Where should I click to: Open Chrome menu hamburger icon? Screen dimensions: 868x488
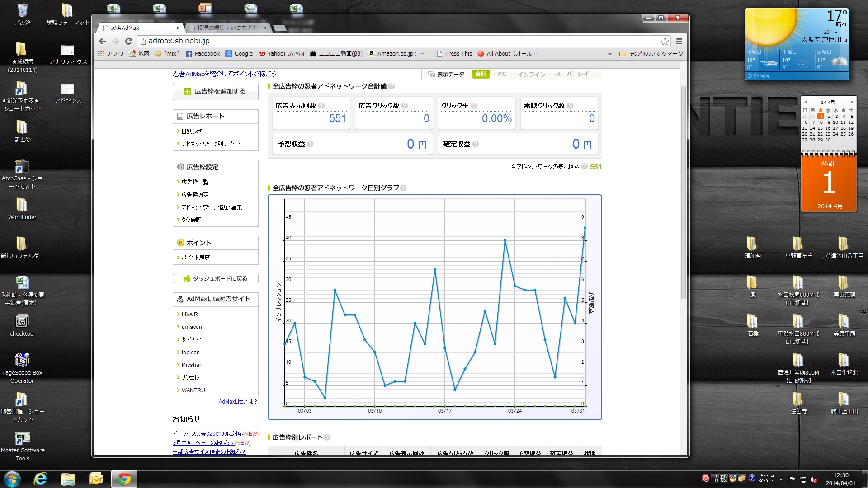tap(679, 41)
